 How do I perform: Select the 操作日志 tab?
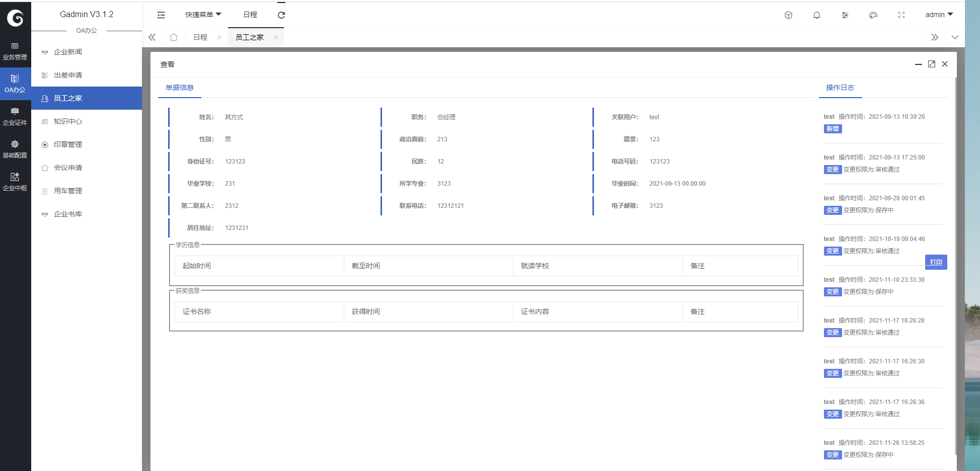click(x=840, y=88)
